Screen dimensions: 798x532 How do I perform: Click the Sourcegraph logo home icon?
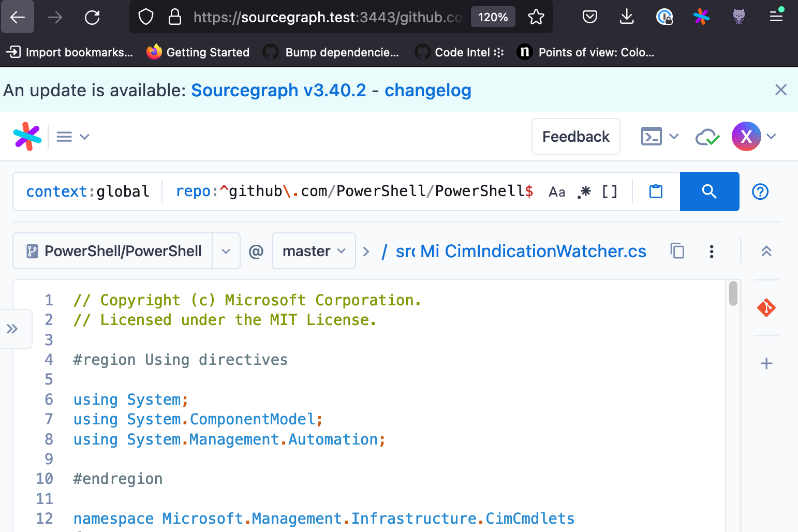pyautogui.click(x=27, y=136)
